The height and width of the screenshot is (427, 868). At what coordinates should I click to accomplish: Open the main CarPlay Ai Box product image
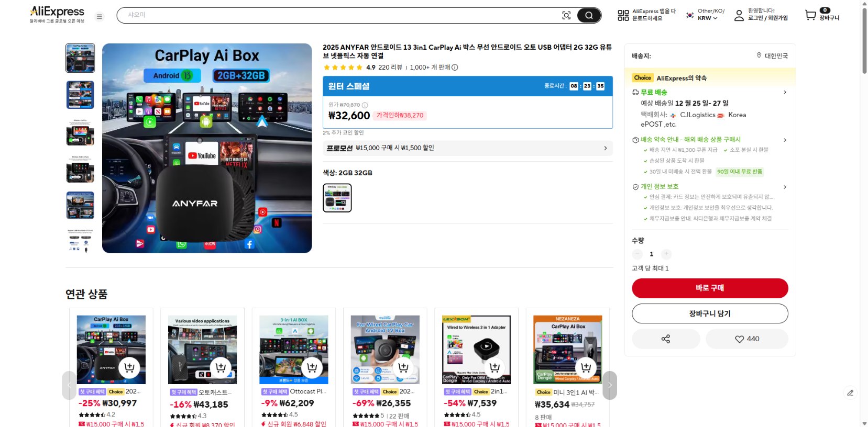tap(207, 148)
